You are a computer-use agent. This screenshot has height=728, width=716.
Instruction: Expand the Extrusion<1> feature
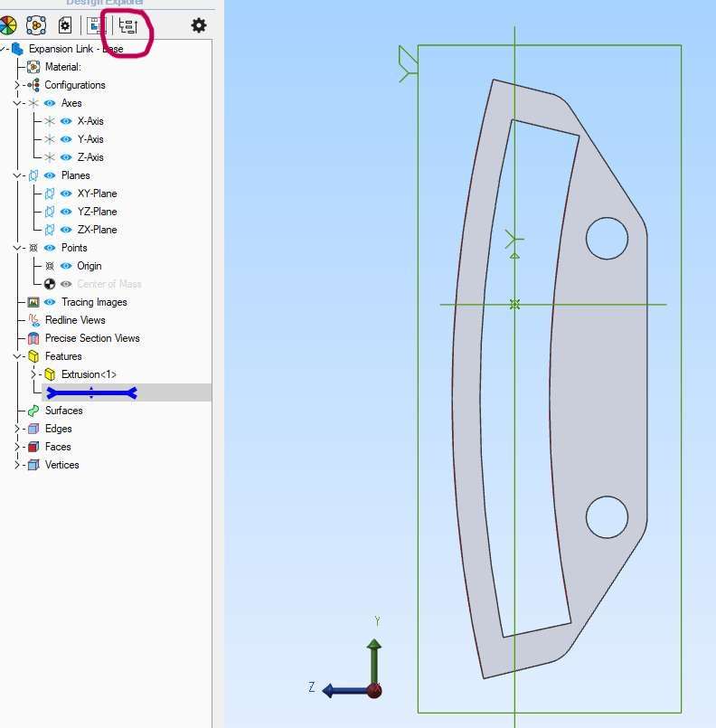coord(33,374)
